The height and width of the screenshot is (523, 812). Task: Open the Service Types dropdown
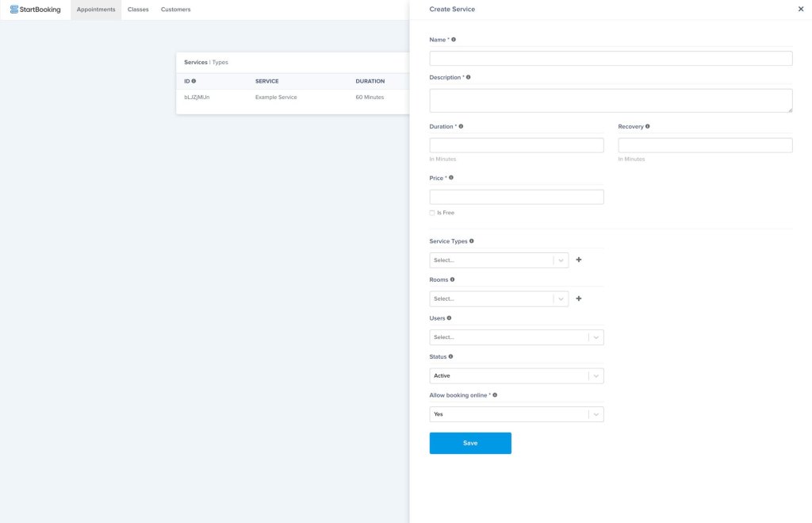pos(499,260)
